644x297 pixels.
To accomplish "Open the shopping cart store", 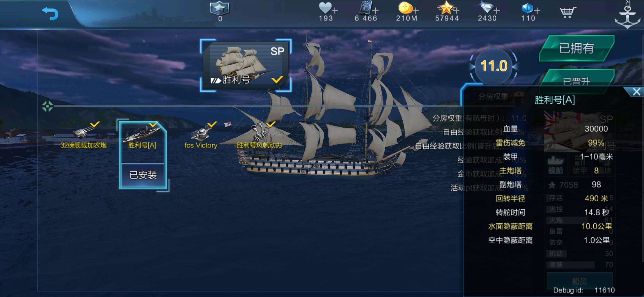I will pyautogui.click(x=567, y=12).
